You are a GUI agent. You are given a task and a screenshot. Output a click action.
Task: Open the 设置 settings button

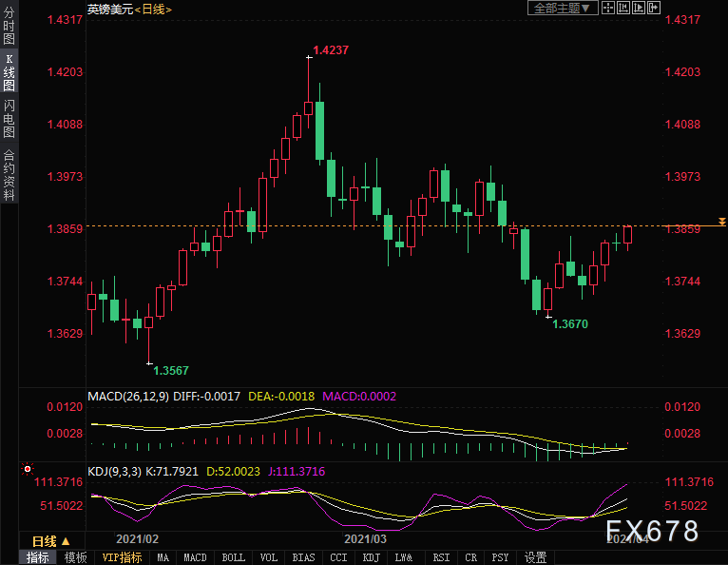click(535, 557)
